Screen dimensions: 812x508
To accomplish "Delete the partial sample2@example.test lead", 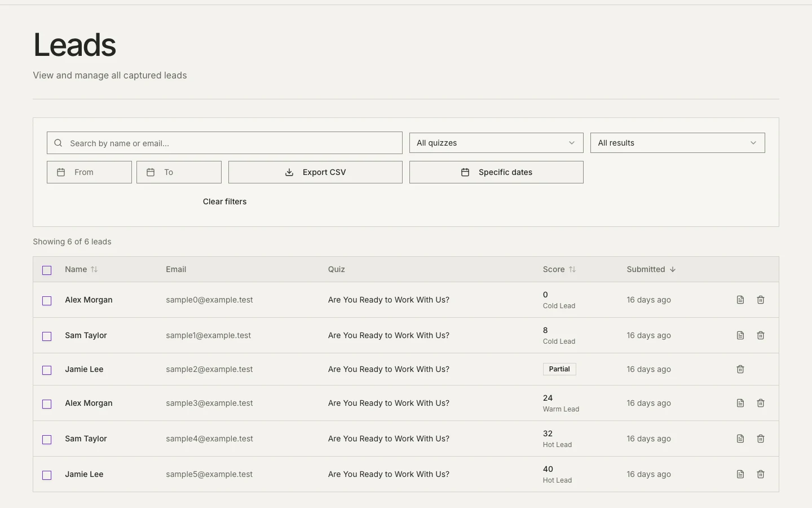I will pyautogui.click(x=740, y=369).
